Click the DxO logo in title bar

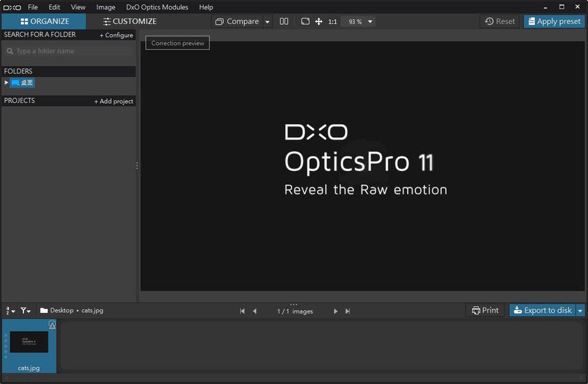pos(12,7)
